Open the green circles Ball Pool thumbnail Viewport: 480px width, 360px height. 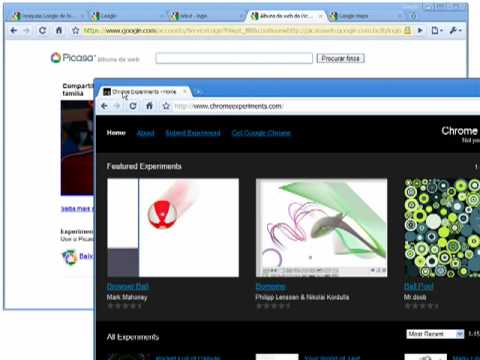(442, 228)
